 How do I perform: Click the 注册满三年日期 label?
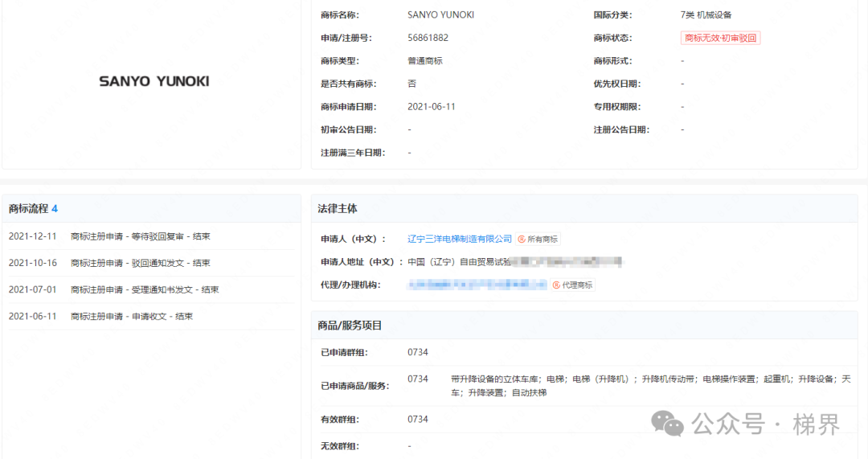click(x=353, y=153)
